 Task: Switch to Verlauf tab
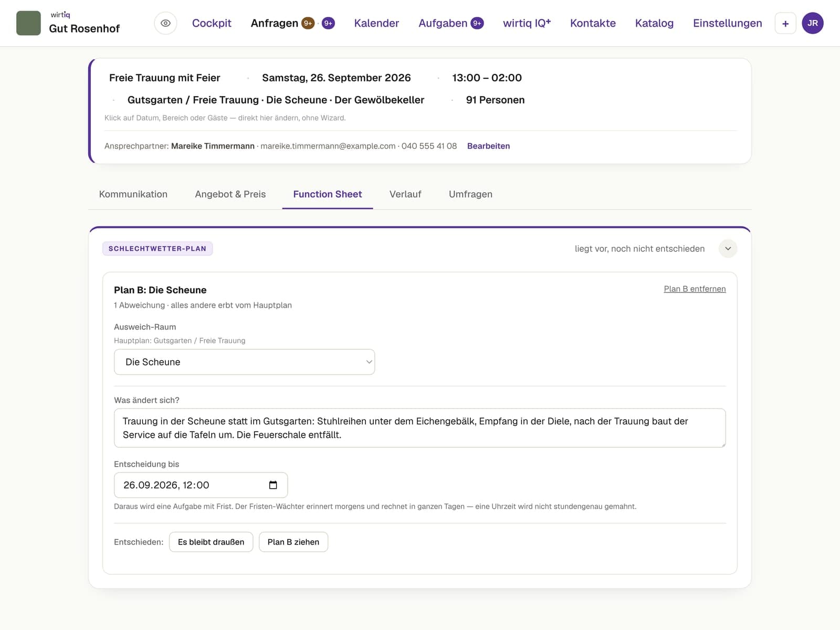[405, 194]
